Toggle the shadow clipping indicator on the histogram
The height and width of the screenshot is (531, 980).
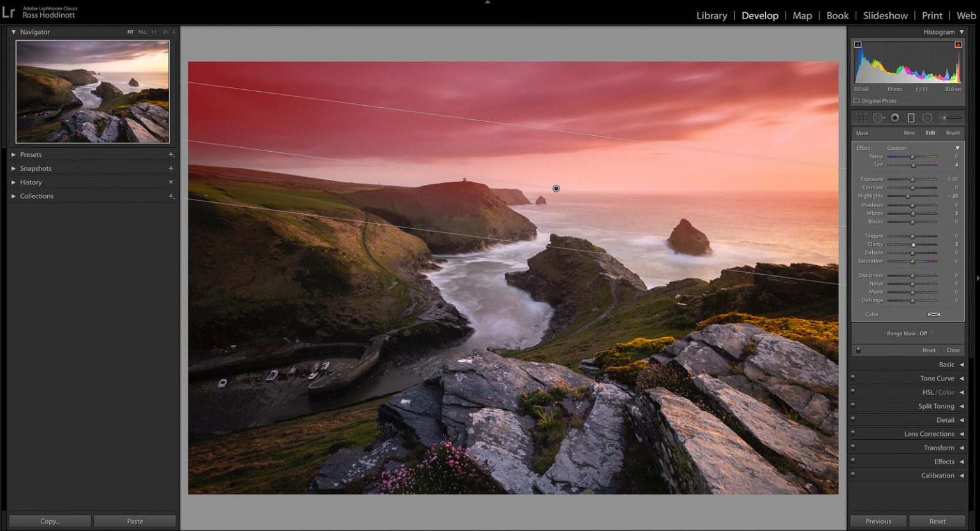[x=857, y=44]
